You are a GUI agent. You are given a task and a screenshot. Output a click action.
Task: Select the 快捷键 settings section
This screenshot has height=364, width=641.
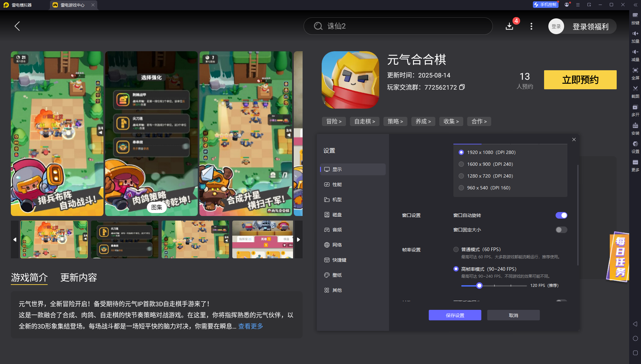[339, 260]
